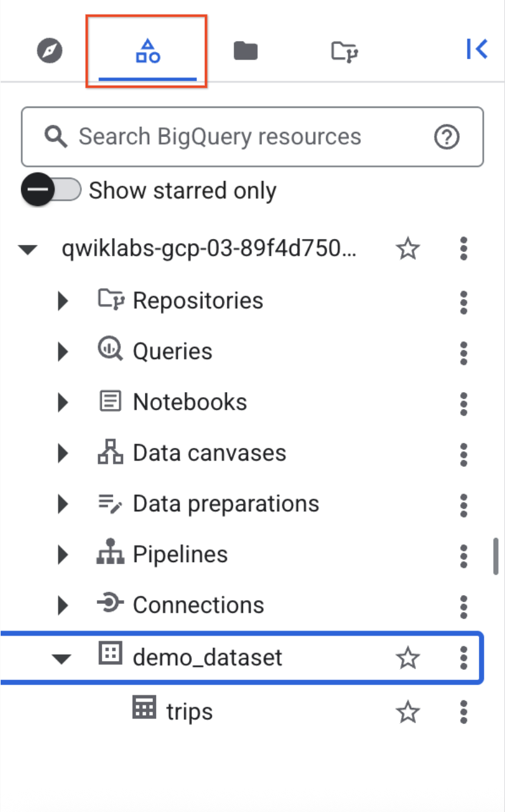Star the trips table
This screenshot has height=812, width=505.
click(408, 710)
